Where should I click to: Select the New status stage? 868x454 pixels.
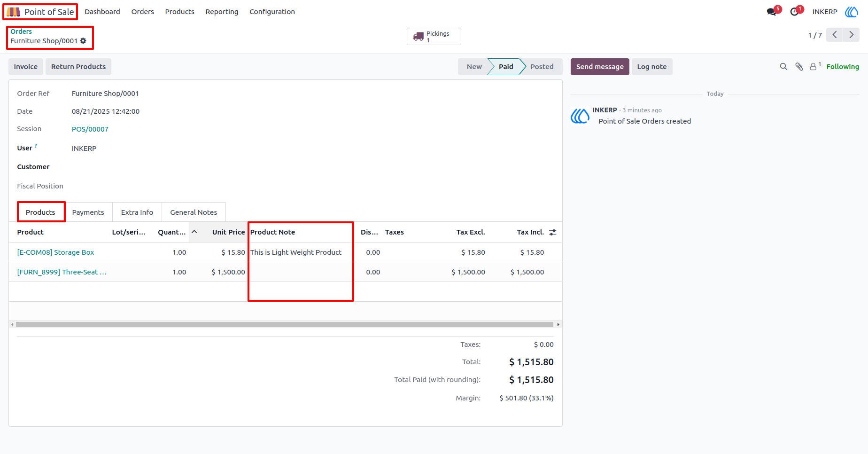point(474,67)
